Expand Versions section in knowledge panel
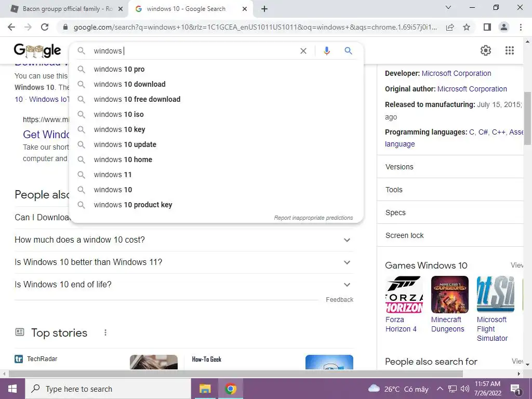Screen dimensions: 532x399 (450, 167)
